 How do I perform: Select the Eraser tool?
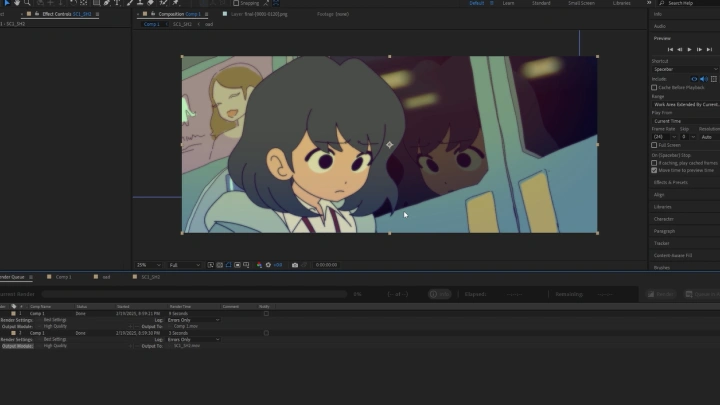pos(150,2)
